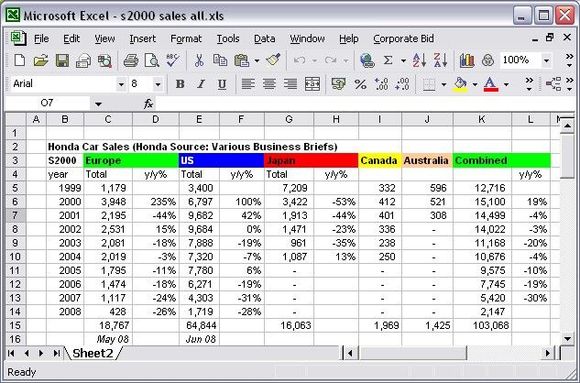Switch to Sheet2 tab
580x383 pixels.
click(x=92, y=353)
